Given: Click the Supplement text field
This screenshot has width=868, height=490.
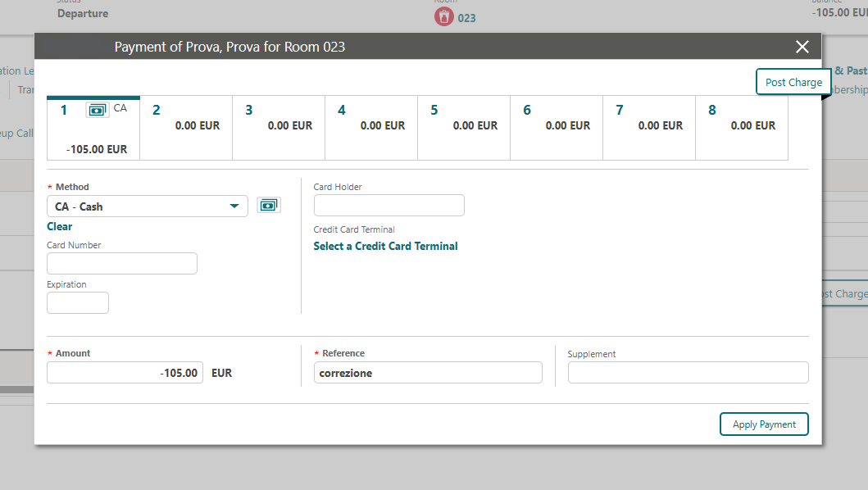Looking at the screenshot, I should point(688,373).
